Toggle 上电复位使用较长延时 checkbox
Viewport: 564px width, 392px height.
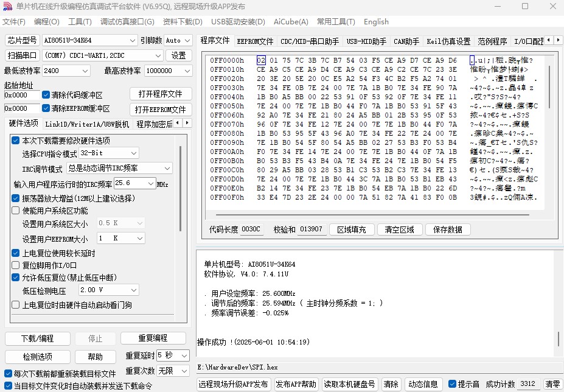pyautogui.click(x=15, y=253)
